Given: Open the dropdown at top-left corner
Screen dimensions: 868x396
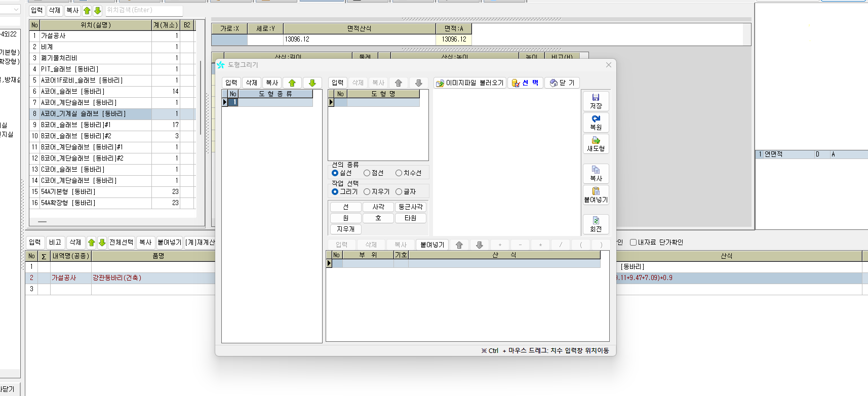Looking at the screenshot, I should pyautogui.click(x=16, y=10).
